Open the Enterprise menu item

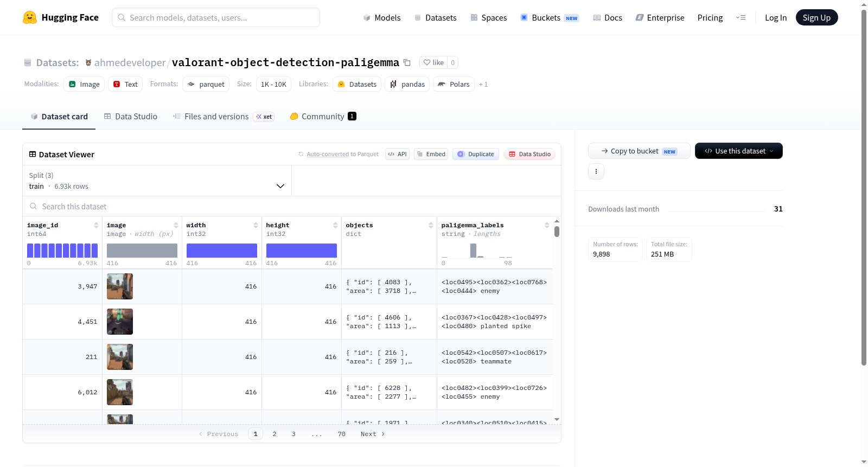coord(660,18)
